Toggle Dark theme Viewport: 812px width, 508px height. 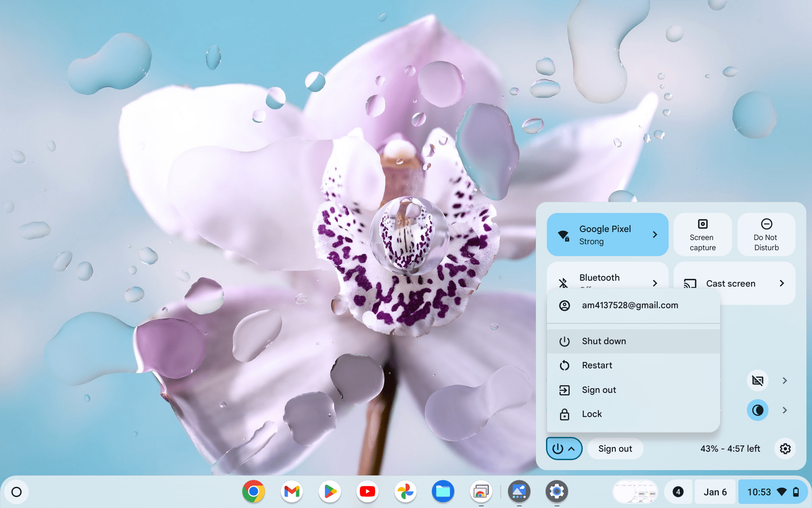(x=757, y=410)
